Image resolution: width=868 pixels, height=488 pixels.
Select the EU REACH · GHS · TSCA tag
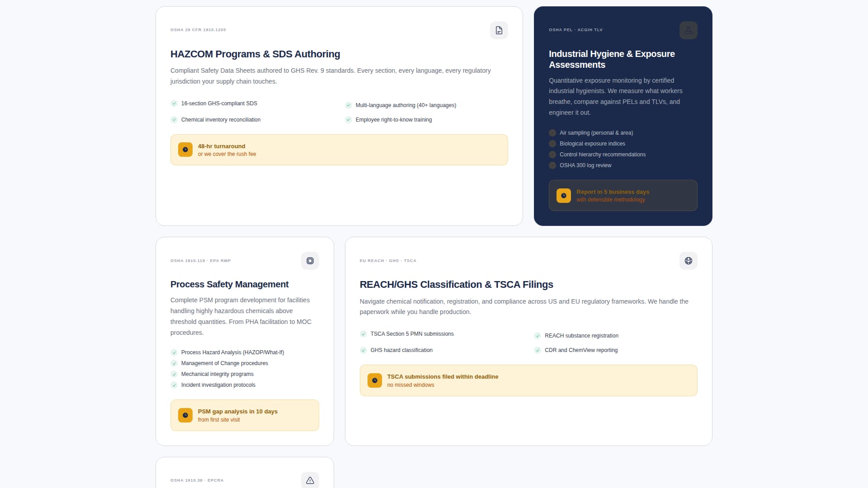[x=388, y=261]
